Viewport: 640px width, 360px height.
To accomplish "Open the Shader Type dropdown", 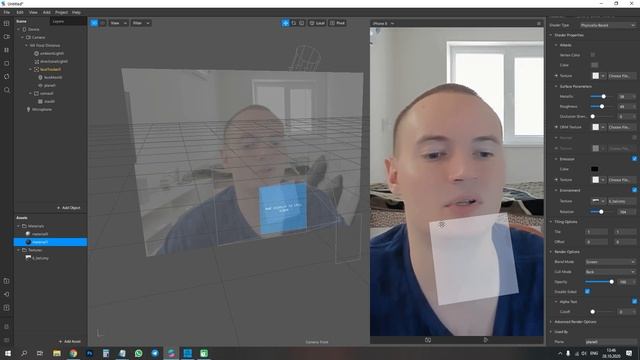I will tap(607, 25).
